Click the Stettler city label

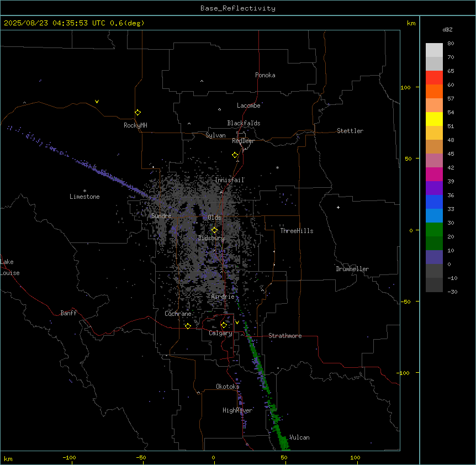[350, 131]
